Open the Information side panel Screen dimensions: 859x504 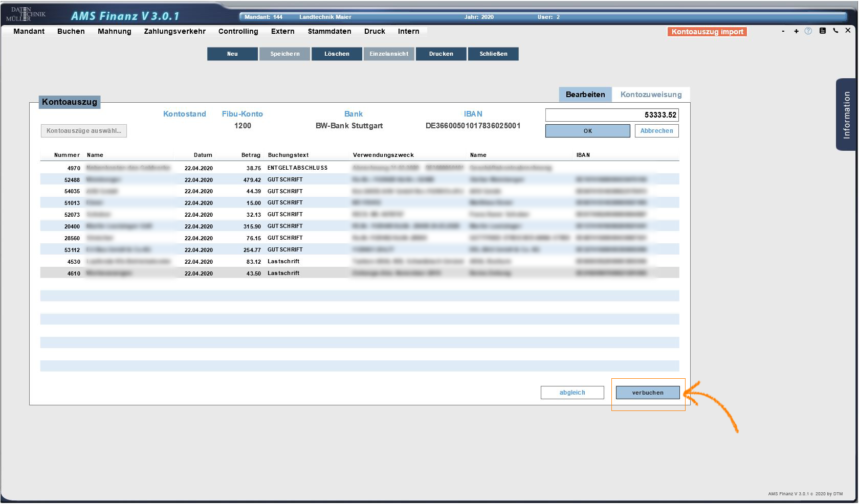pyautogui.click(x=846, y=114)
